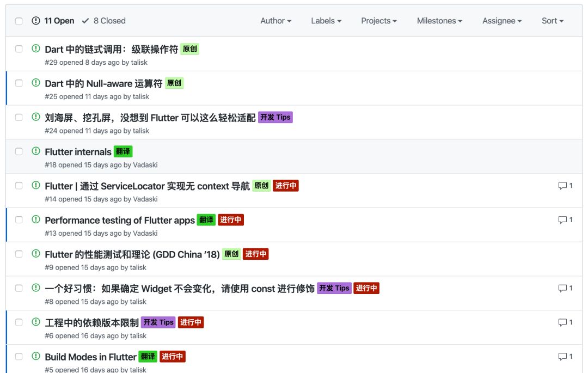Click the open-issue icon next to 11 Open

pos(35,21)
